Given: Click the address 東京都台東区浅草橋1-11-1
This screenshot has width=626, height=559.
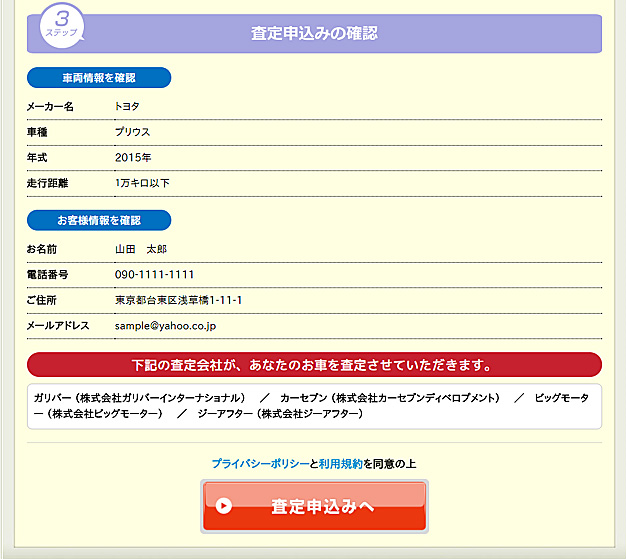Looking at the screenshot, I should [178, 300].
